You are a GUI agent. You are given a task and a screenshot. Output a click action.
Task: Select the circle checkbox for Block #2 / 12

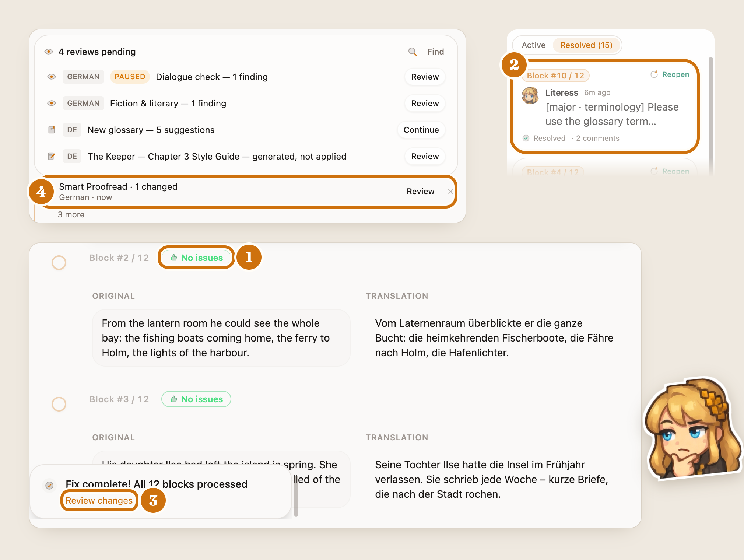pos(59,263)
